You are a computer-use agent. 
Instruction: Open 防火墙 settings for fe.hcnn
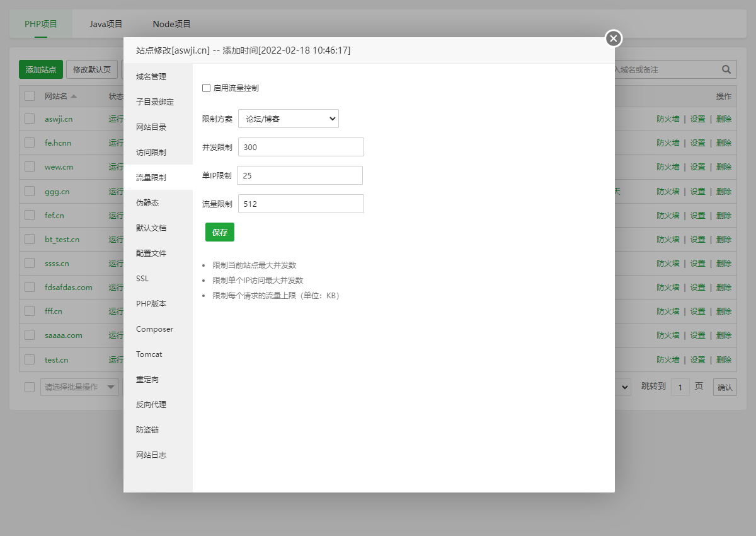[668, 143]
